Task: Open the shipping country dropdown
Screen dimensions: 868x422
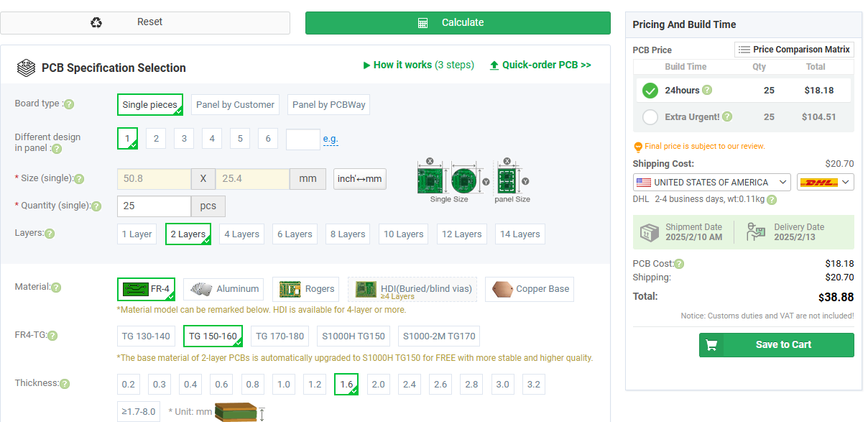Action: [711, 183]
